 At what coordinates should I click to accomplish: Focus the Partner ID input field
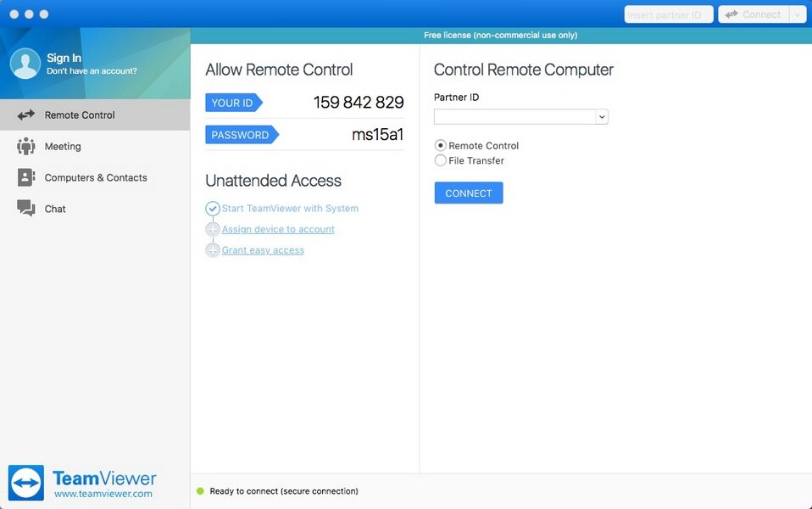pyautogui.click(x=515, y=116)
